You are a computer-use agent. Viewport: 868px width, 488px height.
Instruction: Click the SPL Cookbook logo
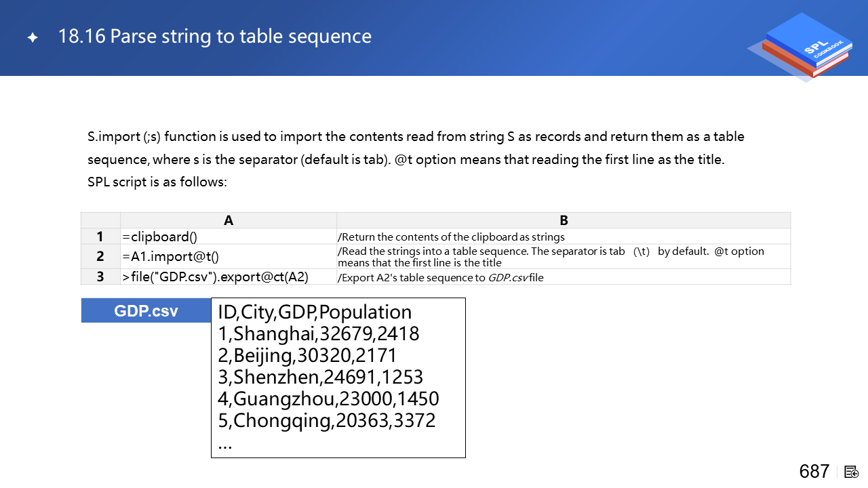pos(802,46)
